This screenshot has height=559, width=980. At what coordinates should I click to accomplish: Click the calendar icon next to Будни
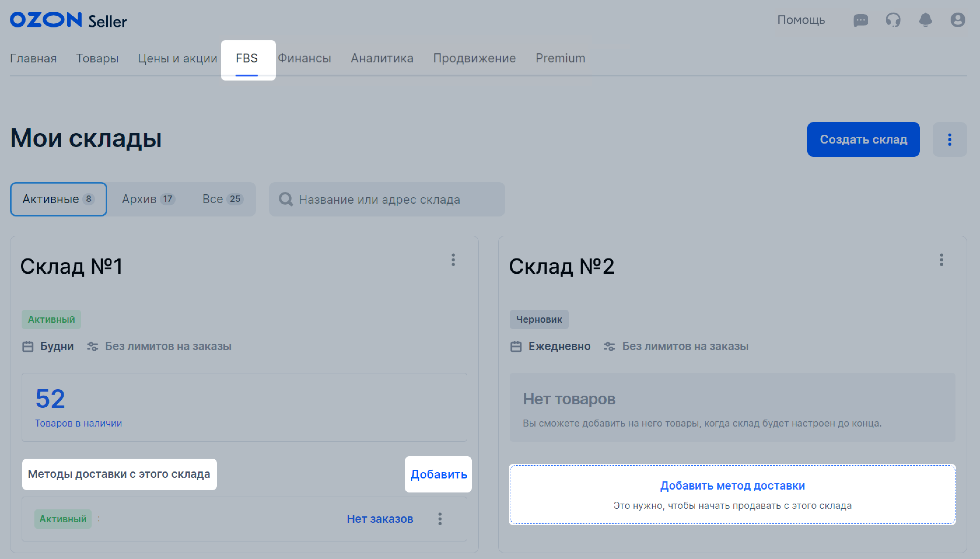coord(28,346)
